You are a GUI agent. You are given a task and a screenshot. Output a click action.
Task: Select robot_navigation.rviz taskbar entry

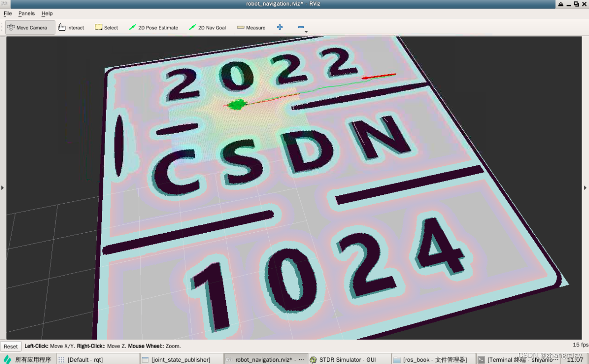(x=266, y=359)
